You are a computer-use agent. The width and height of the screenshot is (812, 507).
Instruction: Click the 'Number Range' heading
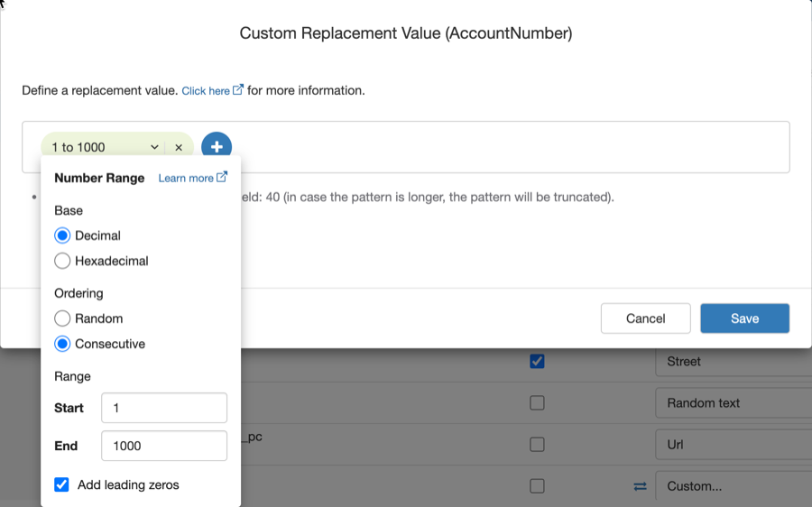[x=99, y=178]
